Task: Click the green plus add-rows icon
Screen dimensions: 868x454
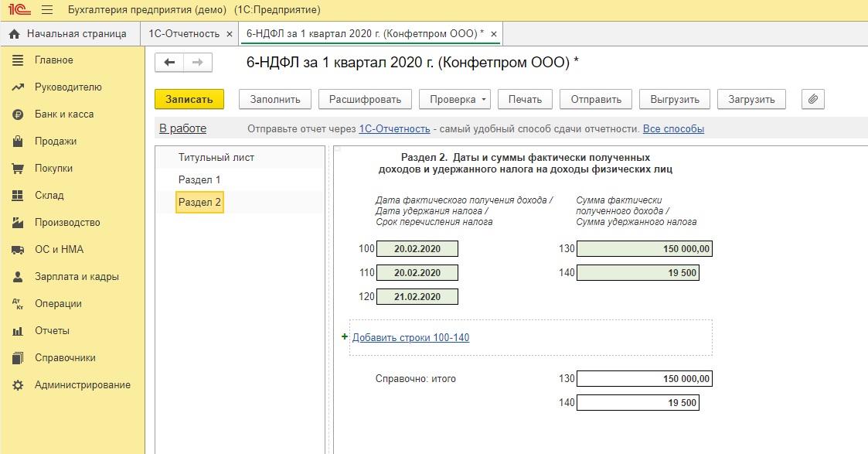Action: coord(345,336)
